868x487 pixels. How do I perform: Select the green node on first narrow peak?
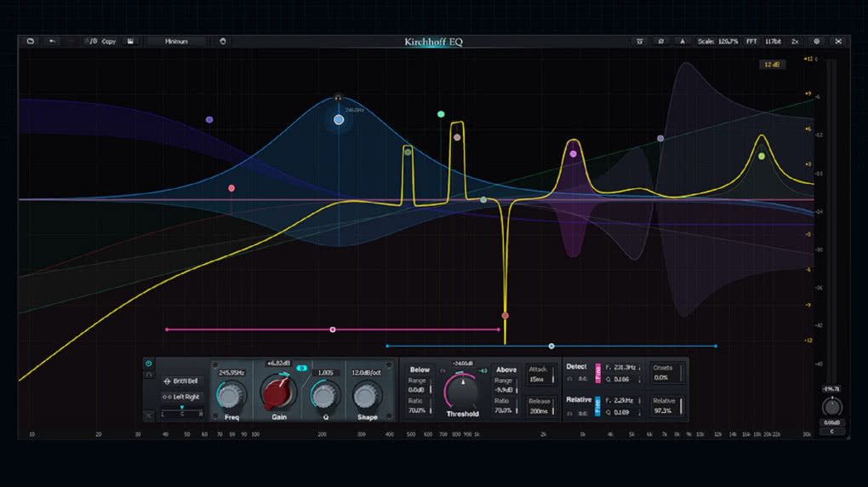click(x=408, y=152)
